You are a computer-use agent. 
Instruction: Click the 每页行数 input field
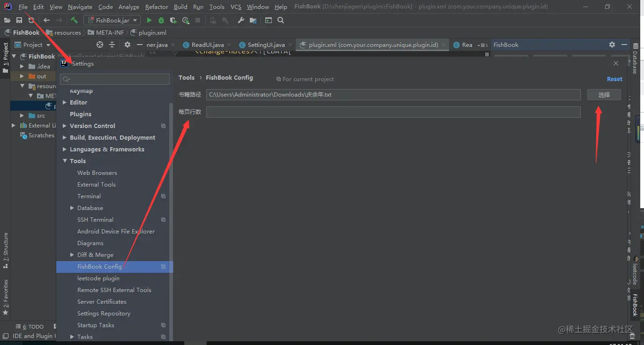click(x=393, y=112)
